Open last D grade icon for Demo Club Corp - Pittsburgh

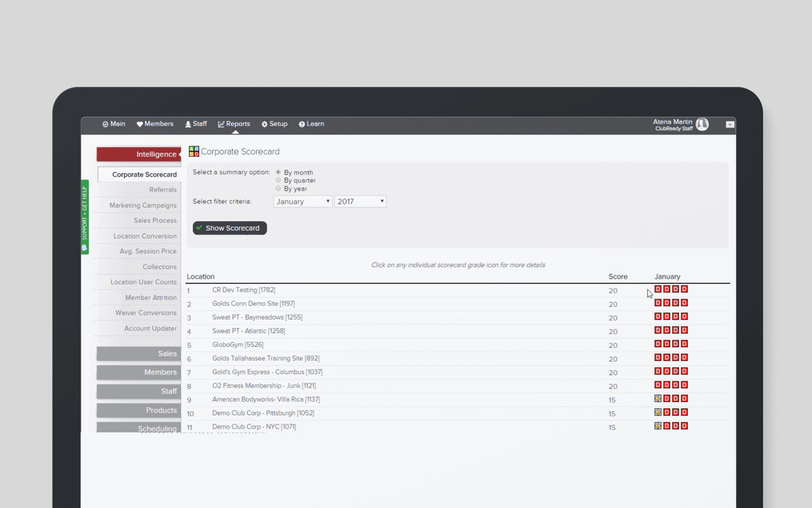pyautogui.click(x=684, y=412)
